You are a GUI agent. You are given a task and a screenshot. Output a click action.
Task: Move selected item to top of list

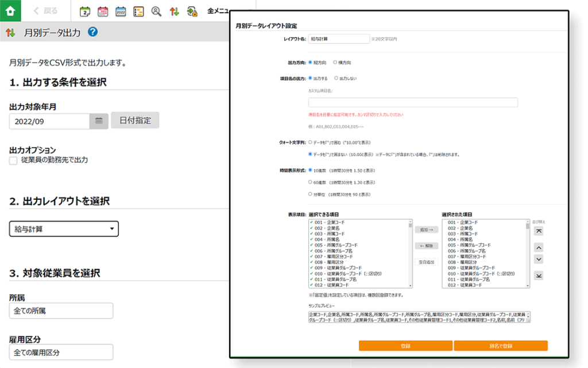[x=538, y=231]
